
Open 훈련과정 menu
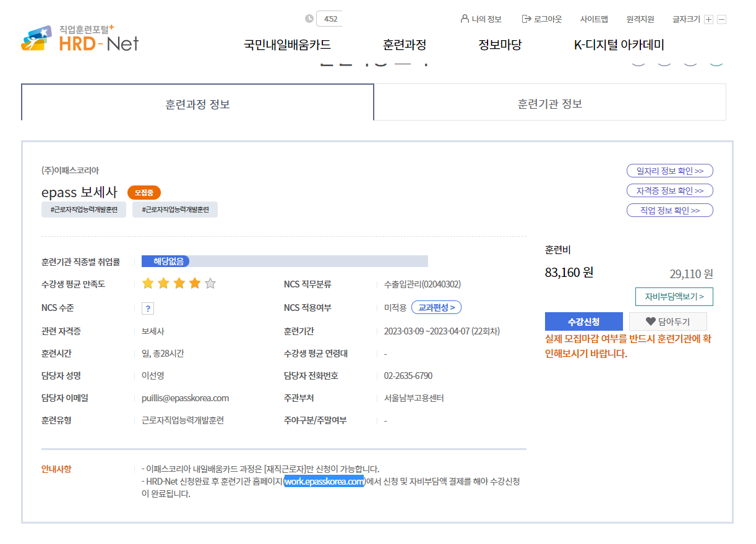pos(405,45)
